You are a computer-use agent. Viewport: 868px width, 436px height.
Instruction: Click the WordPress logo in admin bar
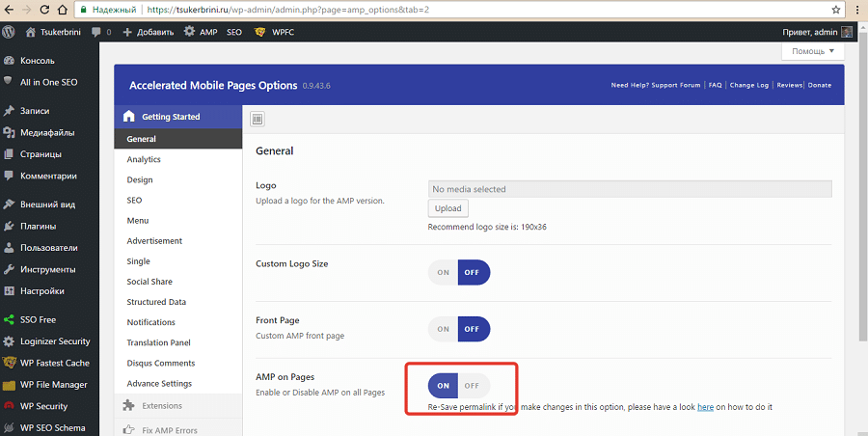pos(9,31)
